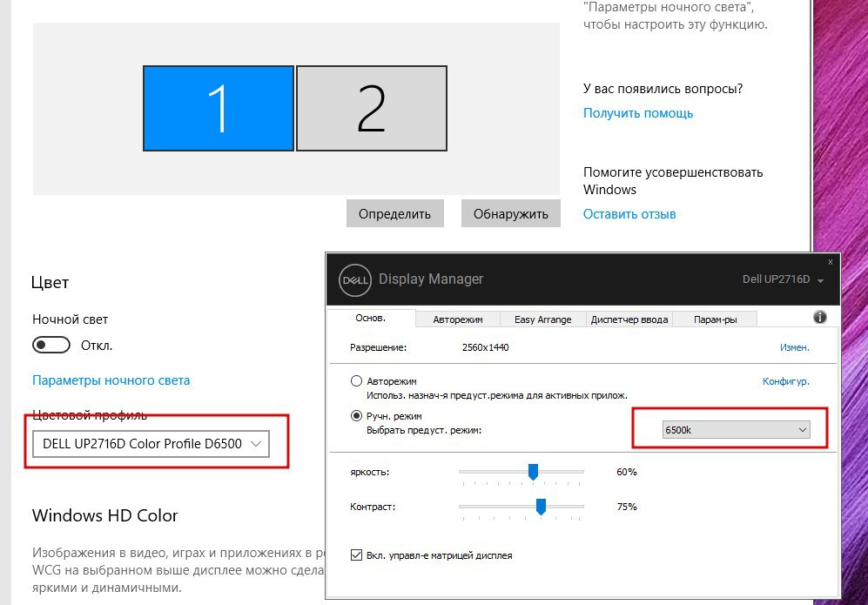Screen dimensions: 868x605
Task: Click the Цвет section heading
Action: click(x=50, y=283)
